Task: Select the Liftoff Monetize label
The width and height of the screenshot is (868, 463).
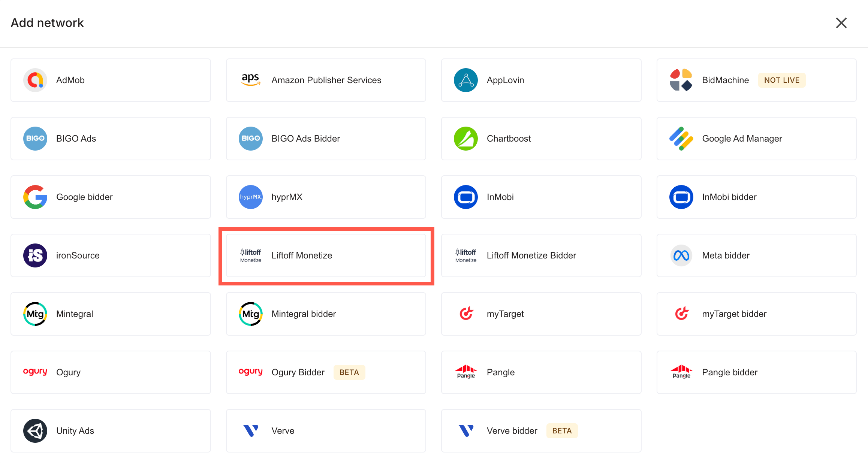Action: click(x=302, y=255)
